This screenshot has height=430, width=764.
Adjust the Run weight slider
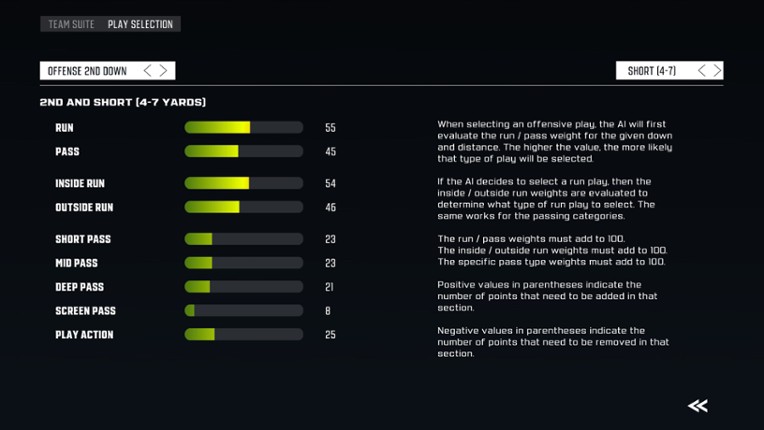click(244, 128)
